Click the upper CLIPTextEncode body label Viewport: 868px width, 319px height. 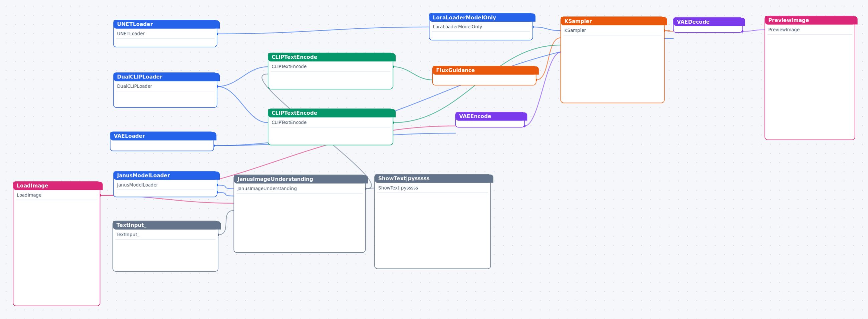289,67
